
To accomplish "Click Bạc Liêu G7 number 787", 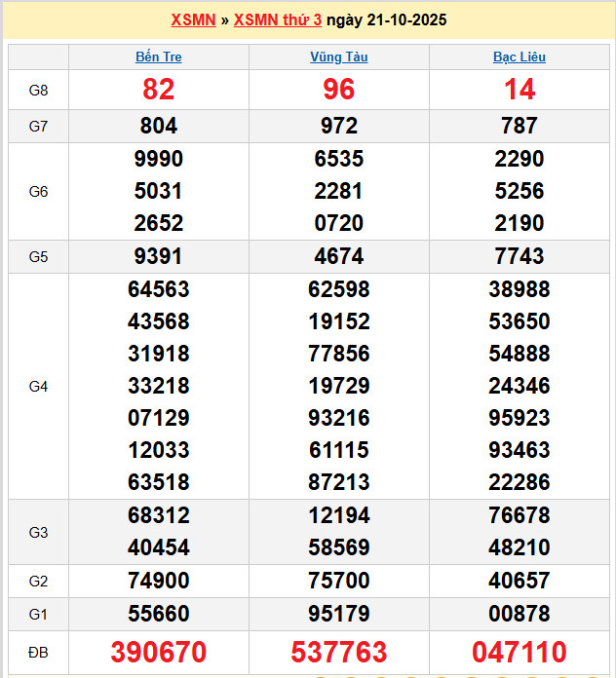I will pos(520,126).
